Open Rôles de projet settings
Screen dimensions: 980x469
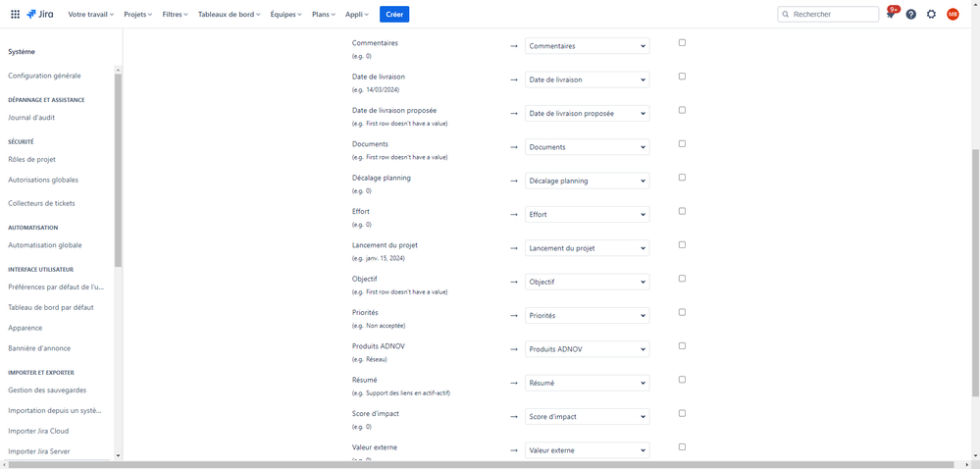pyautogui.click(x=31, y=160)
